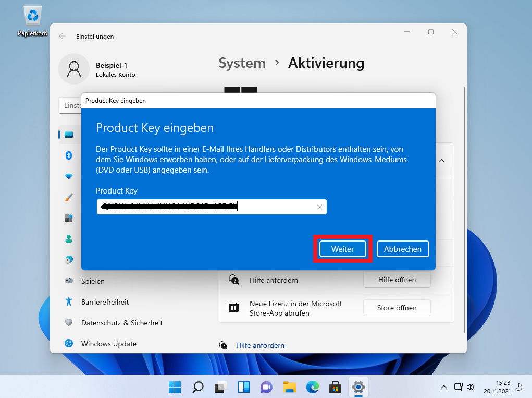Expand the hidden system tray icons chevron

[x=443, y=387]
